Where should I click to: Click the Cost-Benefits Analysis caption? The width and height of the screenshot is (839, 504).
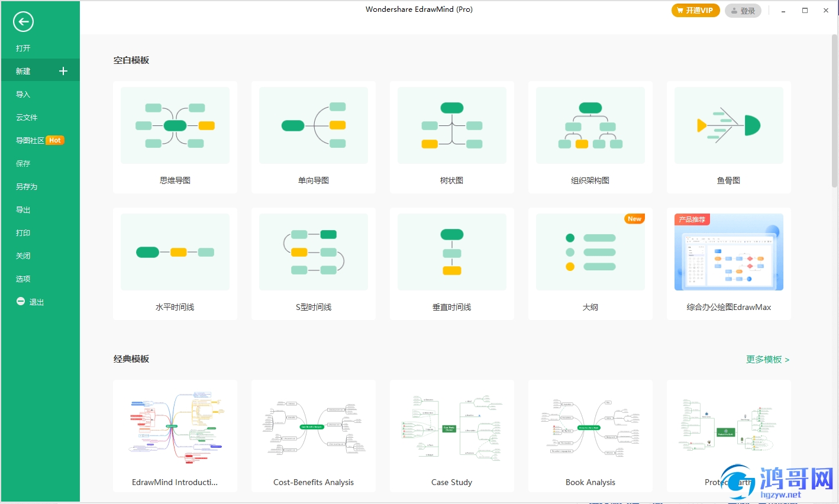(314, 482)
